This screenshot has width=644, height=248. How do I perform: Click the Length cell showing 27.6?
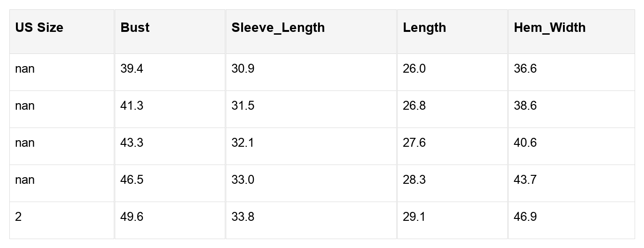[x=414, y=143]
